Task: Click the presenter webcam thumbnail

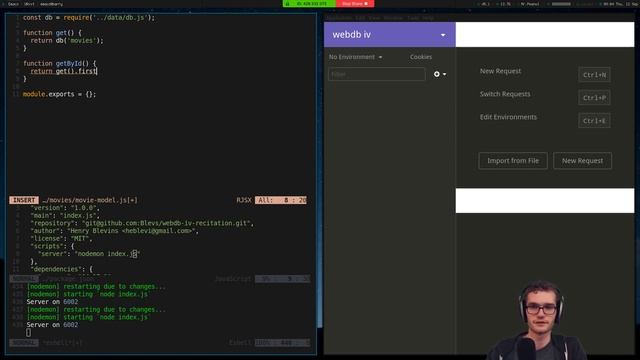Action: click(x=539, y=320)
